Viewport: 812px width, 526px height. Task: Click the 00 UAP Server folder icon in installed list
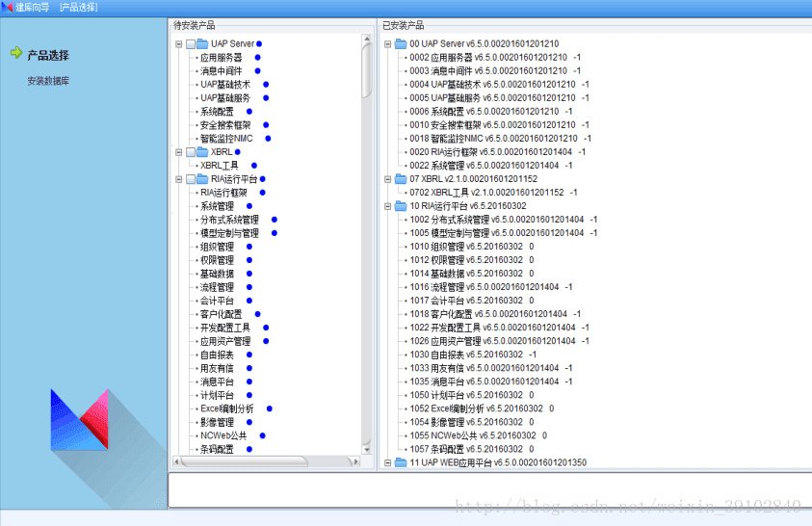point(401,44)
